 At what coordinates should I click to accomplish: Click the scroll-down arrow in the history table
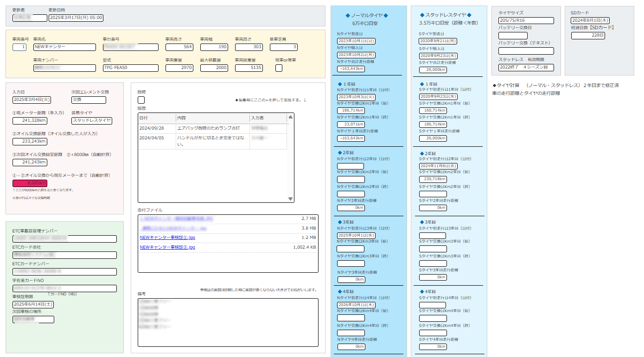coord(291,199)
